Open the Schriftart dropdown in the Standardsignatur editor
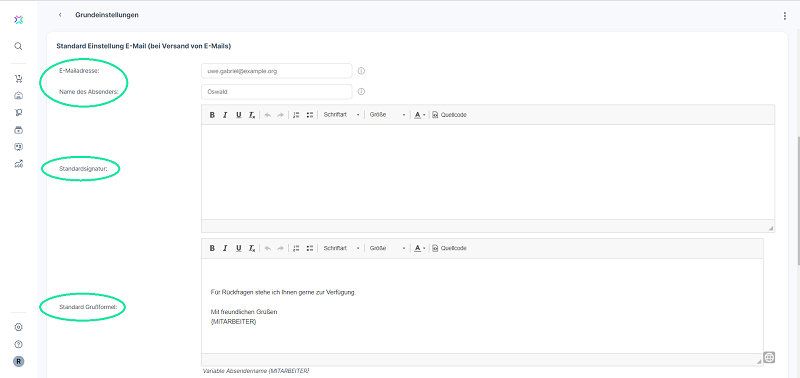This screenshot has width=800, height=378. tap(341, 115)
